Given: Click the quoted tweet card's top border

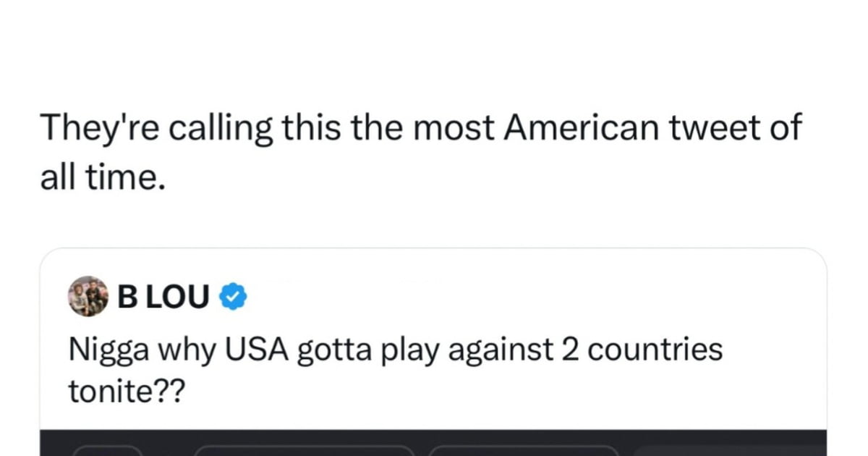Looking at the screenshot, I should [x=433, y=249].
